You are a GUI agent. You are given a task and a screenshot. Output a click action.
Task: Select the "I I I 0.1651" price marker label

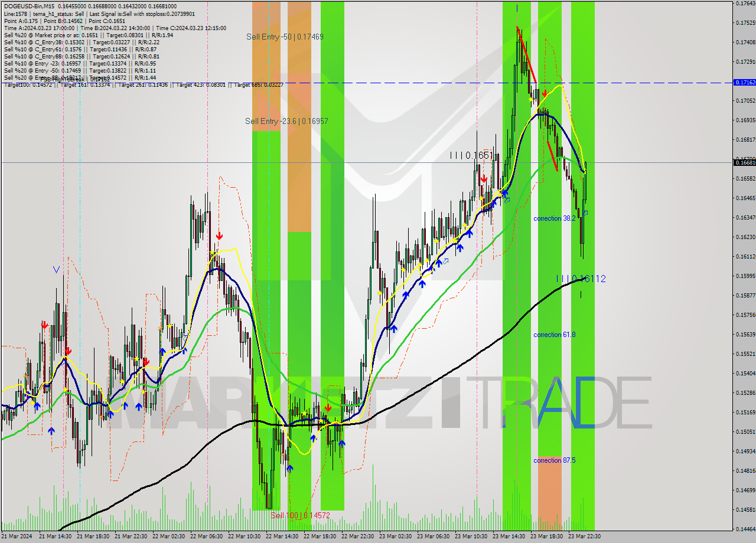(471, 155)
